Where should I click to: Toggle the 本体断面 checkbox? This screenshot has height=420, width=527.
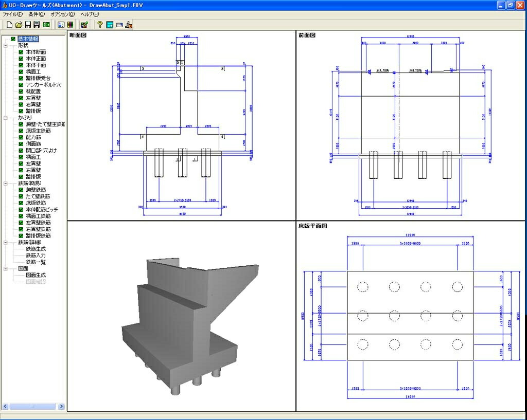point(21,52)
